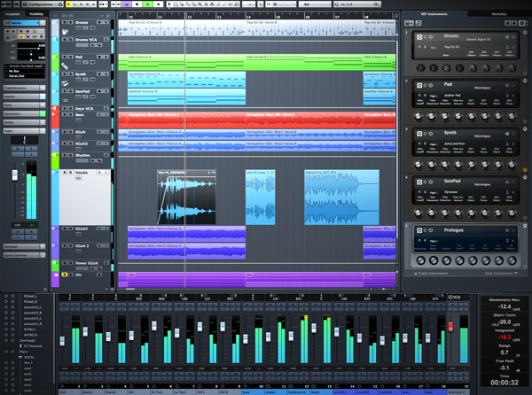The image size is (532, 395).
Task: Click the green Play transport button
Action: (147, 4)
